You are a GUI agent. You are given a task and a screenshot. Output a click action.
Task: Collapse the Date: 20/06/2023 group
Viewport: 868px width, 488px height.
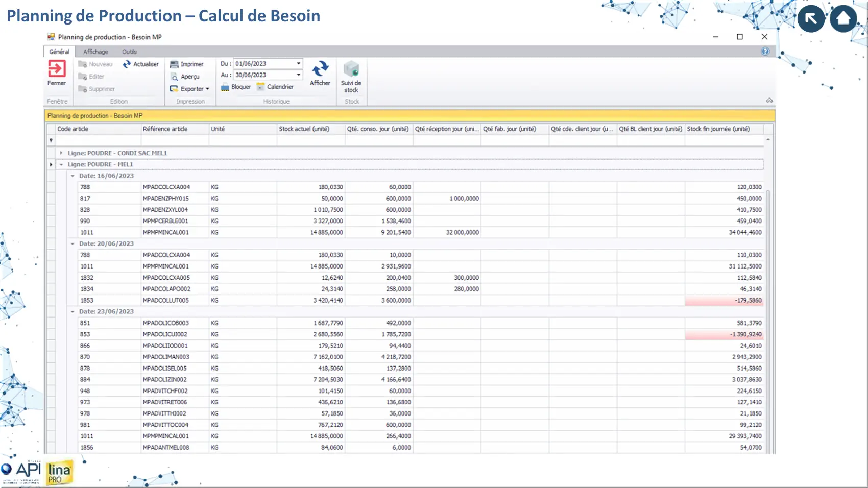click(x=73, y=244)
